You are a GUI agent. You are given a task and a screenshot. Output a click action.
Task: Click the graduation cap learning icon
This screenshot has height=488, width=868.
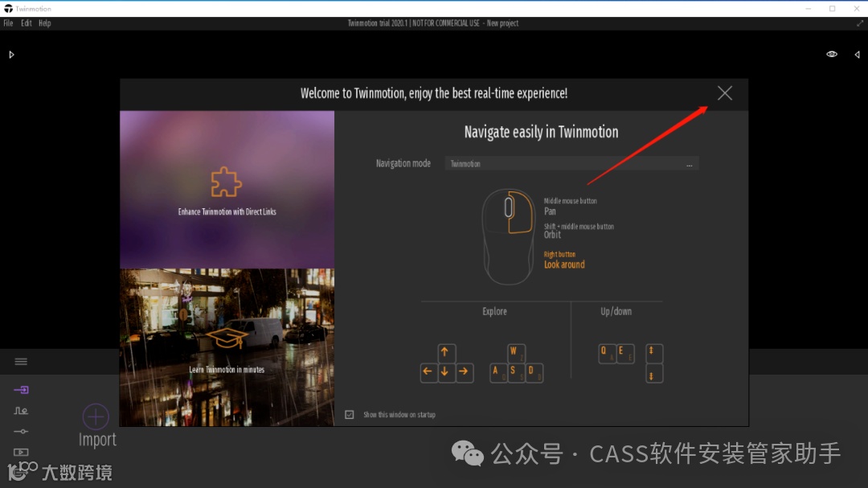click(227, 338)
